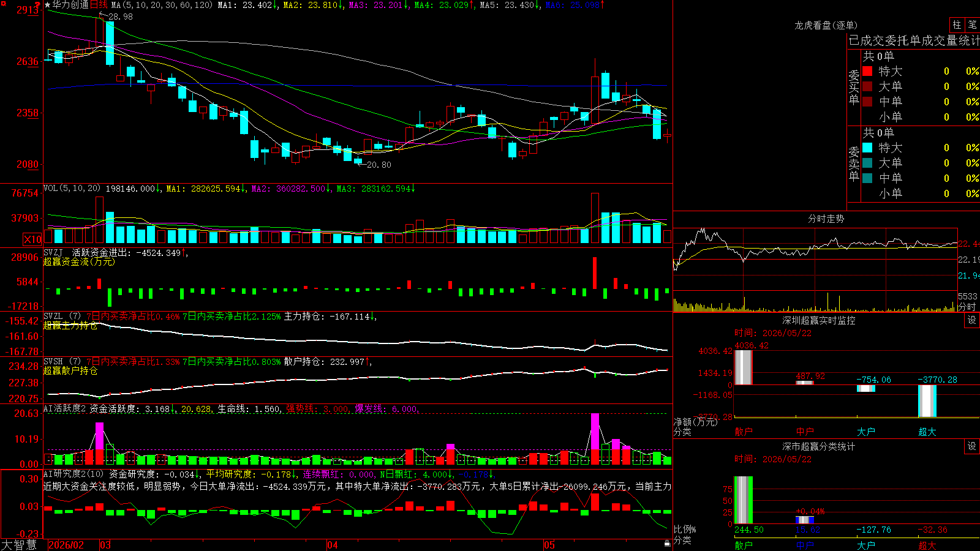Click the X10 volume scale marker

(32, 239)
